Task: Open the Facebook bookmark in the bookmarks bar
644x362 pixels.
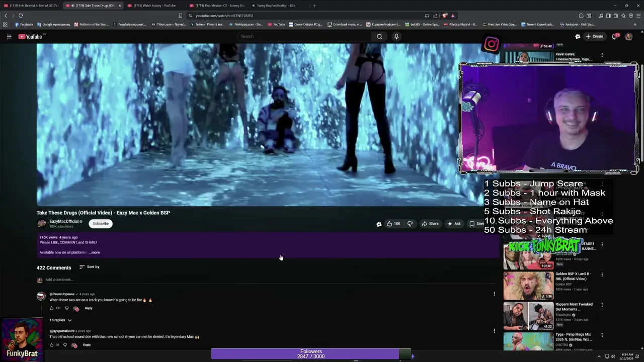Action: click(x=24, y=24)
